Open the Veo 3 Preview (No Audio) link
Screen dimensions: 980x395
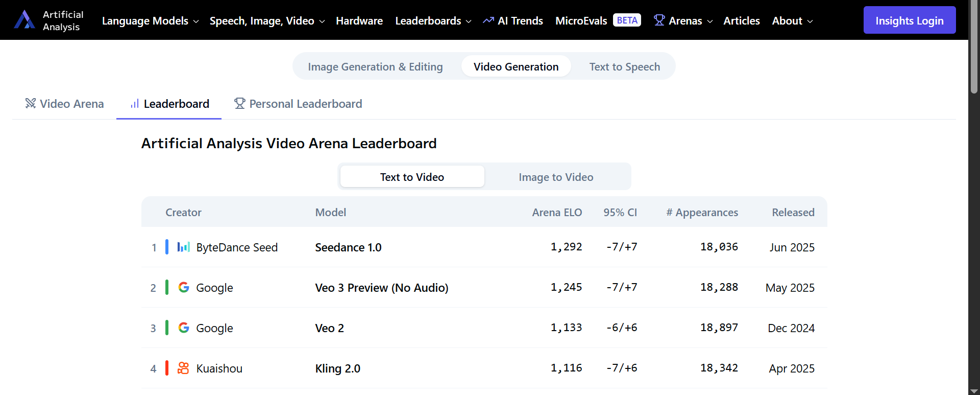(382, 288)
